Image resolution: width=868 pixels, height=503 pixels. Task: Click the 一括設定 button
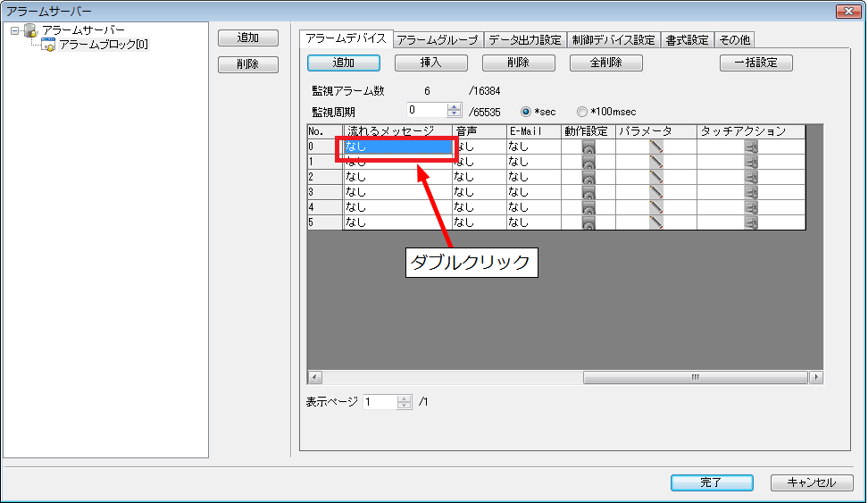click(755, 63)
